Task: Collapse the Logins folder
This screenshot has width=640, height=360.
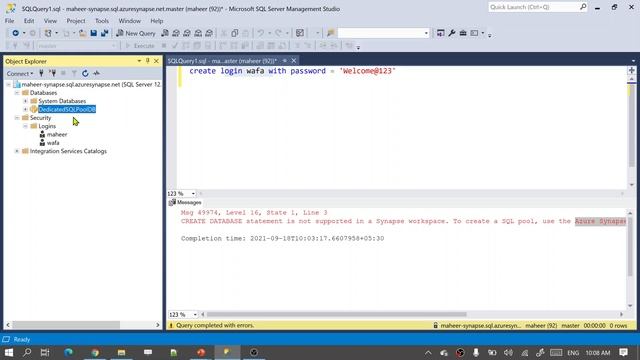Action: [x=25, y=126]
